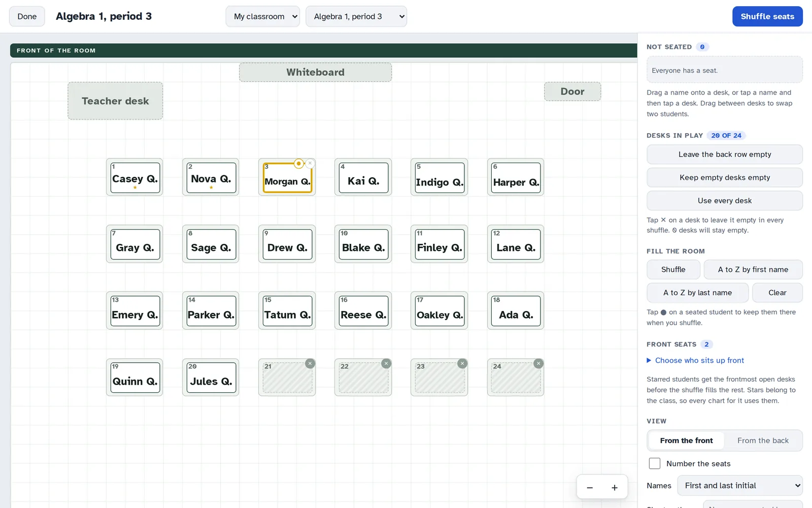The height and width of the screenshot is (508, 812).
Task: Select the Teacher desk object
Action: [115, 101]
